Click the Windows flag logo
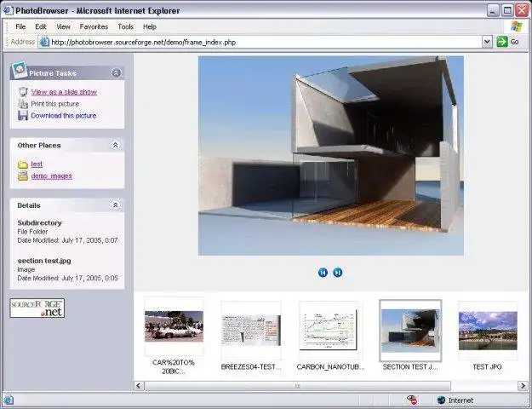This screenshot has height=409, width=532. click(517, 26)
